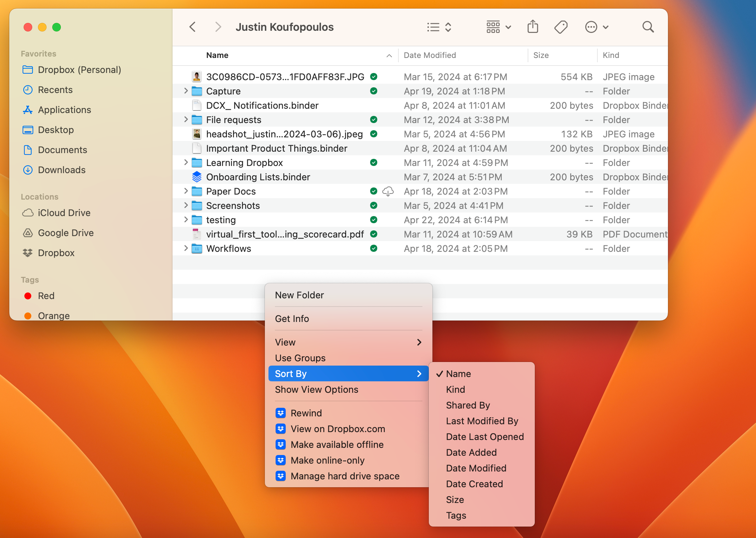Click the virtual_first scorecard PDF icon

197,234
